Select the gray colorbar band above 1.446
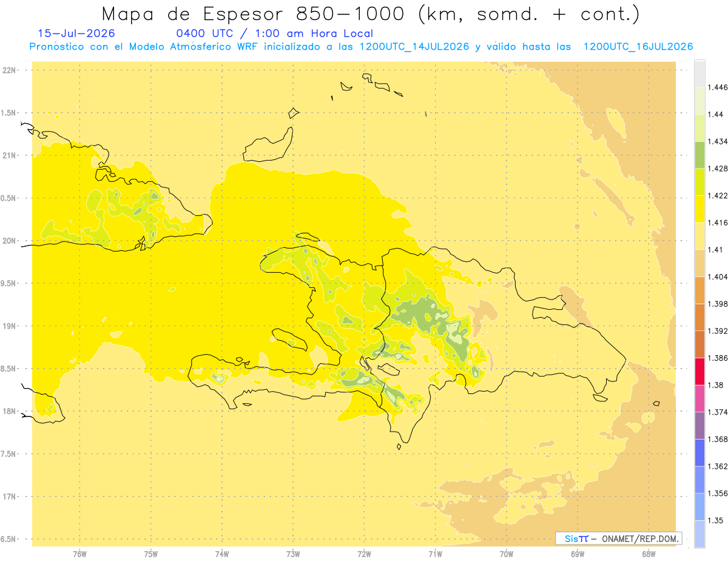The width and height of the screenshot is (728, 562). point(699,73)
